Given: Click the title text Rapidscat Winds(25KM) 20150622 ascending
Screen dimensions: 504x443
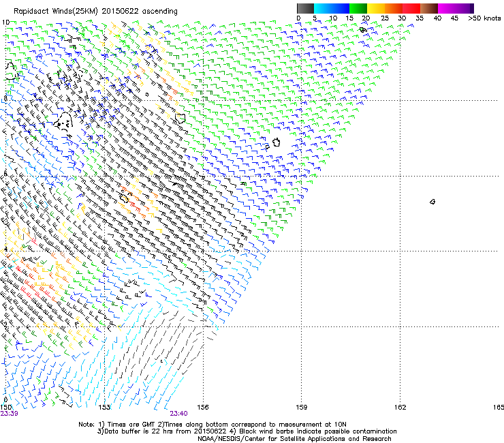Looking at the screenshot, I should point(95,12).
